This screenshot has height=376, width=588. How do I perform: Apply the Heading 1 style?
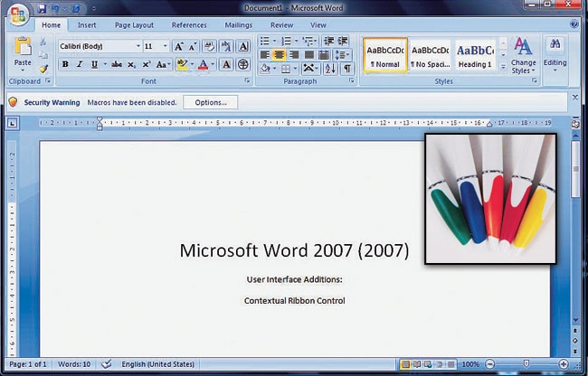click(x=475, y=54)
